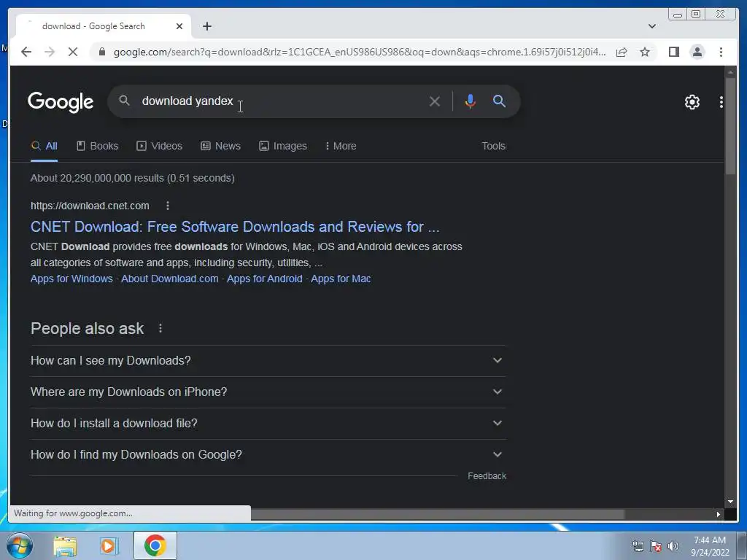Launch Windows Media Player from the taskbar
Image resolution: width=747 pixels, height=560 pixels.
coord(109,546)
